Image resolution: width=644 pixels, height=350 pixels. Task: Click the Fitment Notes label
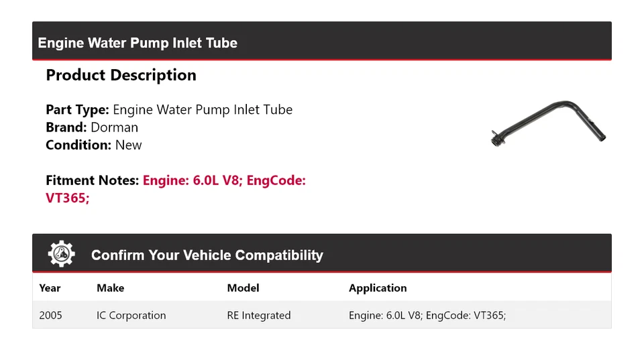tap(93, 180)
